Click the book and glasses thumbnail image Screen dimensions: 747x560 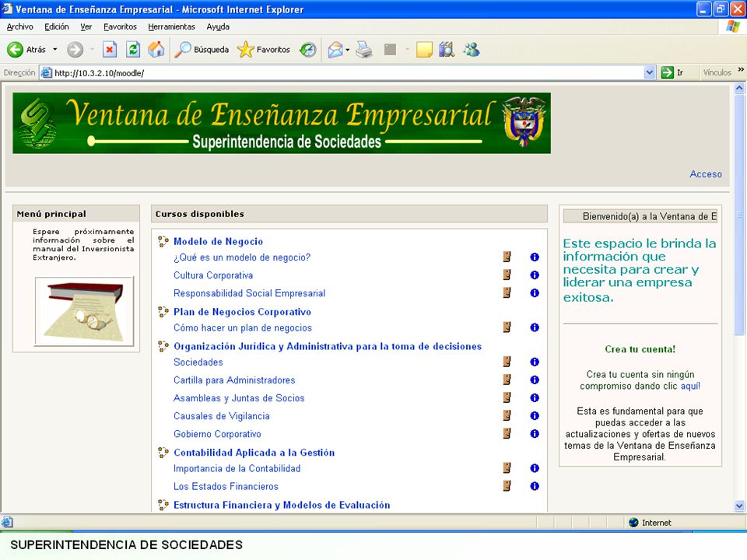(84, 311)
